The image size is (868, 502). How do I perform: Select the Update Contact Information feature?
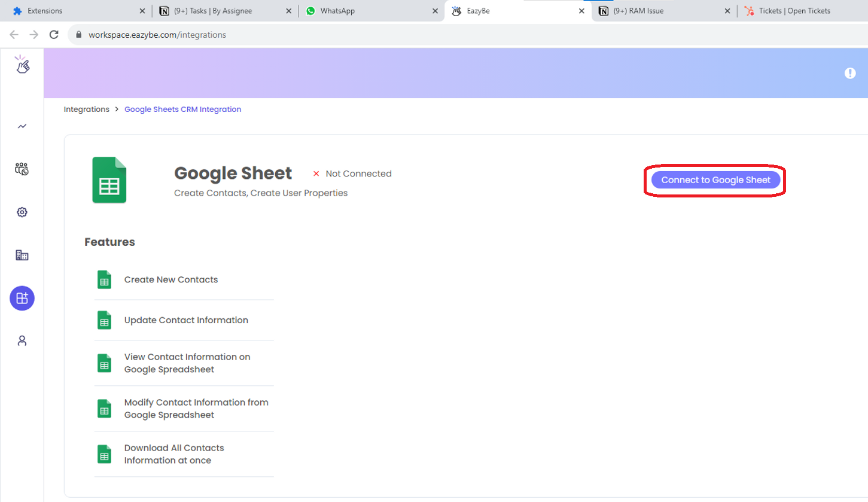[186, 320]
